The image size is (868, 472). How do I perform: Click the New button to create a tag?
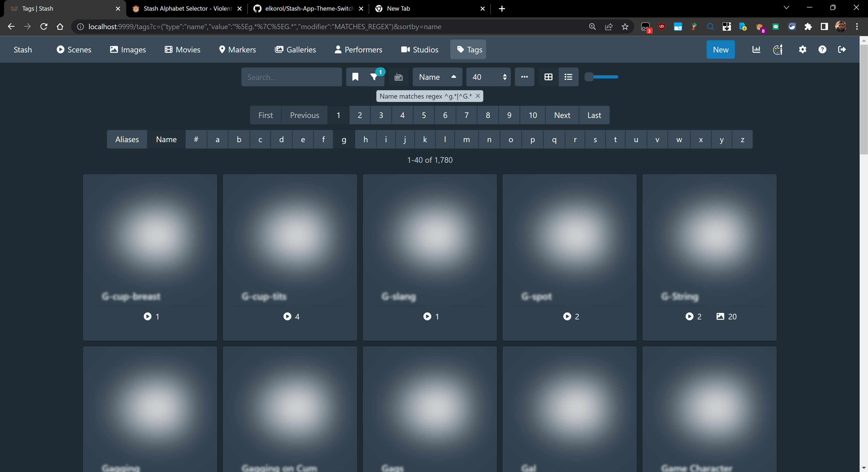pyautogui.click(x=720, y=50)
